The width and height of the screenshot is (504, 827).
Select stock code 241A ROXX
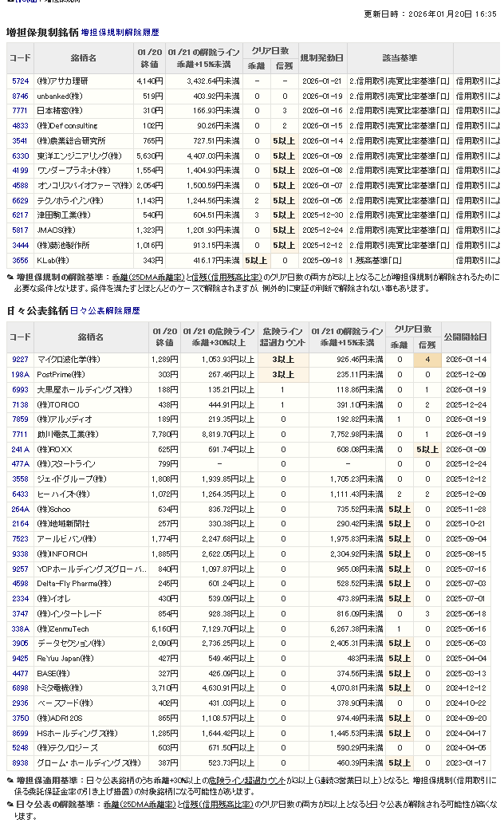(20, 449)
